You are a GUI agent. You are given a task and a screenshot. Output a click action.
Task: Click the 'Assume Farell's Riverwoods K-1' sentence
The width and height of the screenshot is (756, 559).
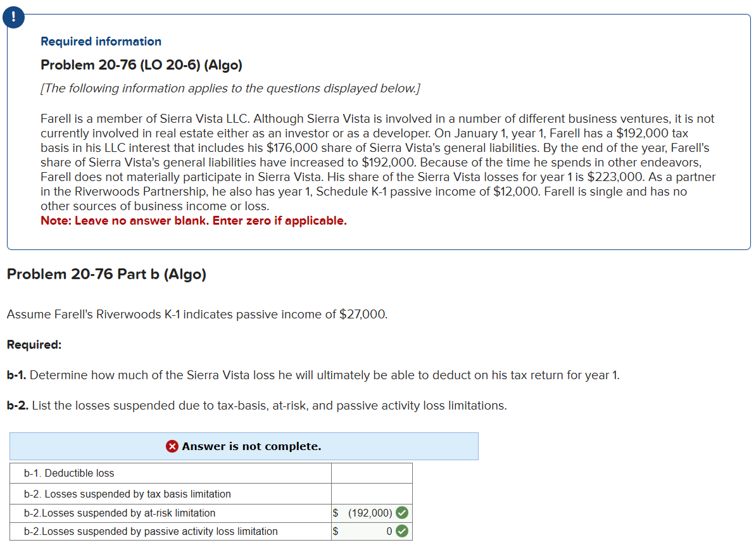(197, 314)
